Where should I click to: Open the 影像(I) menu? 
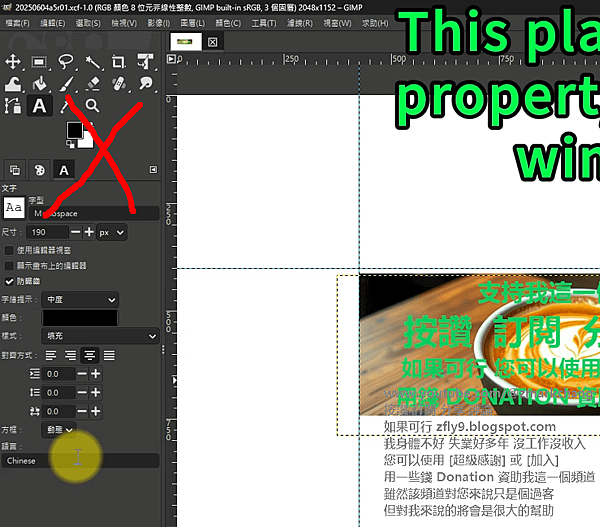pyautogui.click(x=159, y=23)
